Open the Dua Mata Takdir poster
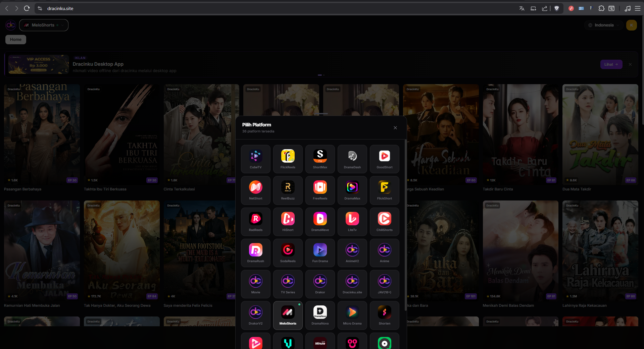 (600, 134)
